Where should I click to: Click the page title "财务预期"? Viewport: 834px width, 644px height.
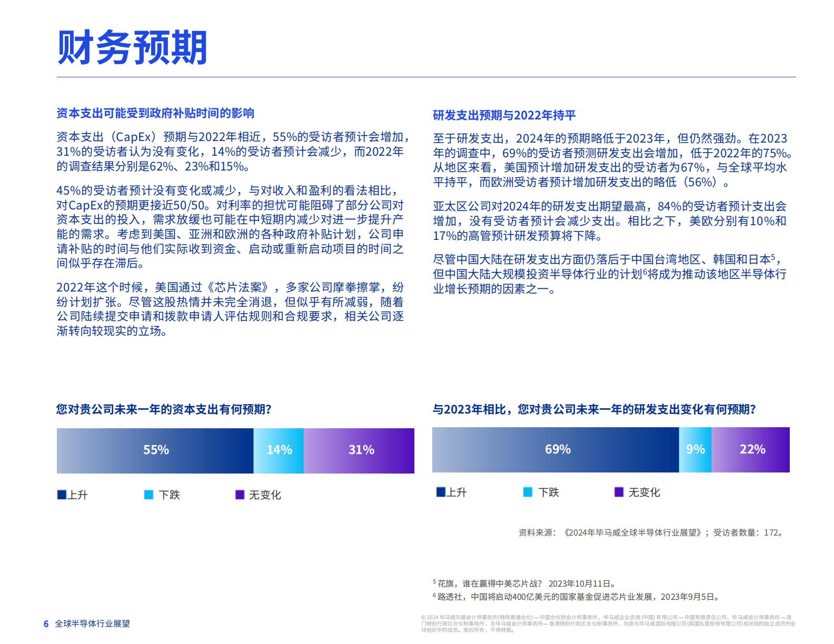click(132, 47)
